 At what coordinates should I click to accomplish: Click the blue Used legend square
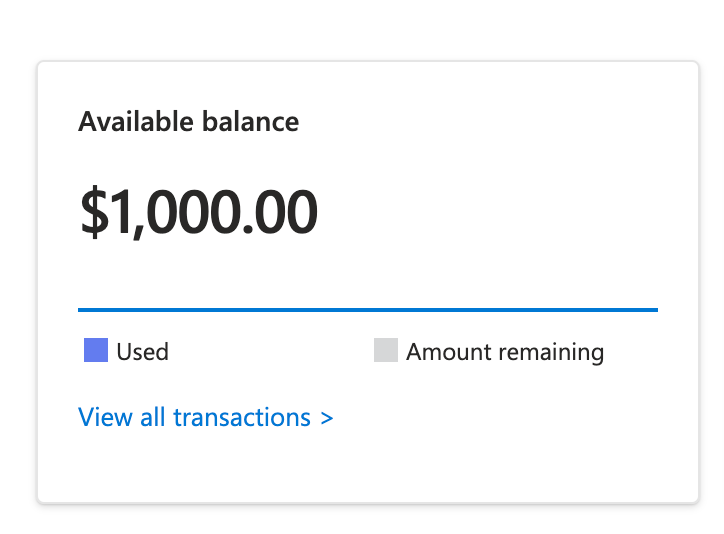(96, 351)
